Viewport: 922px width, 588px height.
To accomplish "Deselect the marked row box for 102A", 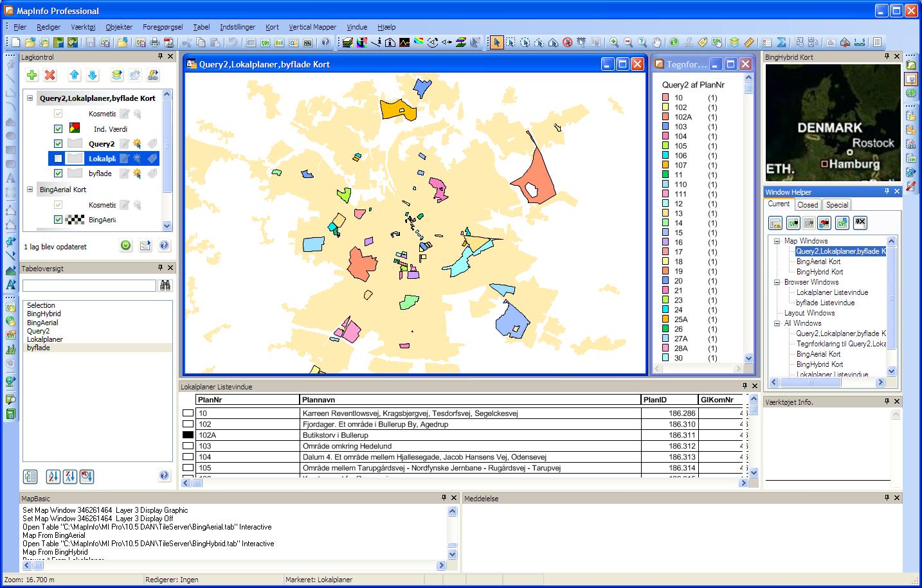I will point(188,435).
